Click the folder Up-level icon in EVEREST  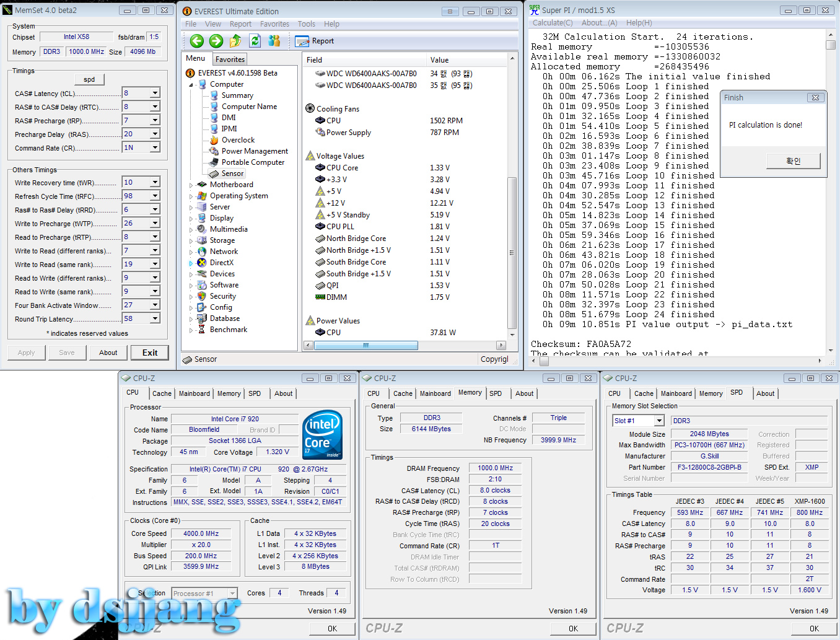pyautogui.click(x=235, y=41)
